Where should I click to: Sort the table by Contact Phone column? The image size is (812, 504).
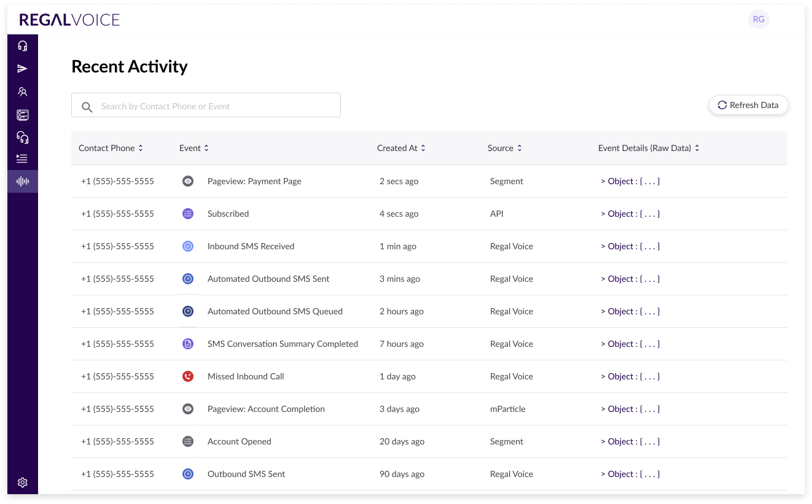(x=111, y=148)
